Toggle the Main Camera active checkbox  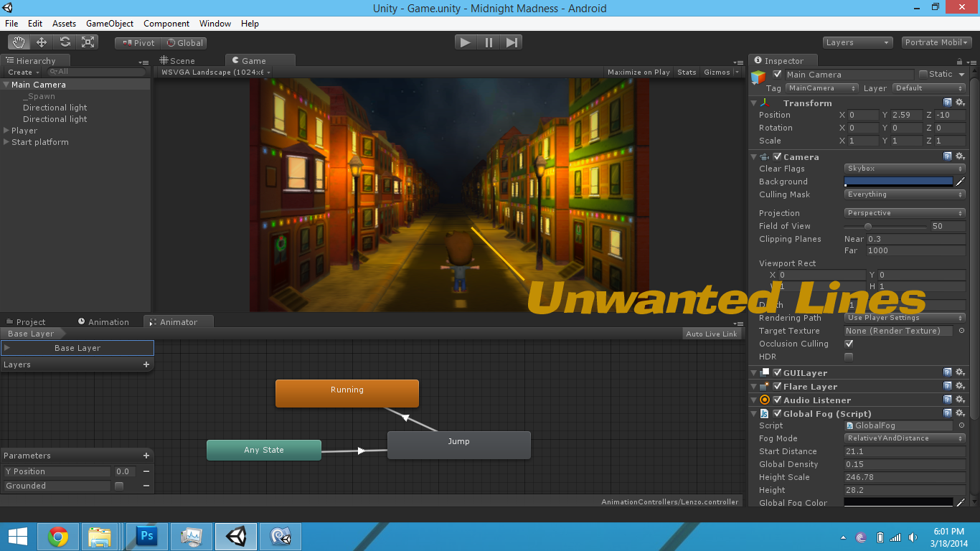point(778,75)
